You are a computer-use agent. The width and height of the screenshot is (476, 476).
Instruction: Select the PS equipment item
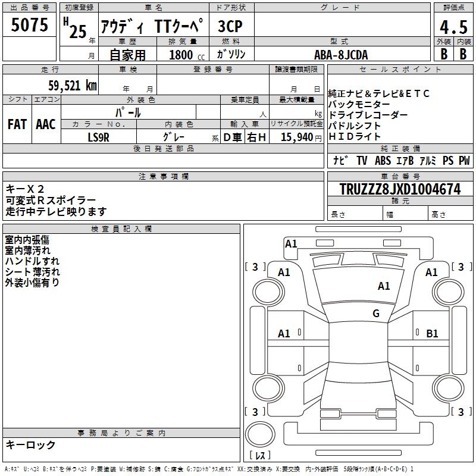(448, 160)
